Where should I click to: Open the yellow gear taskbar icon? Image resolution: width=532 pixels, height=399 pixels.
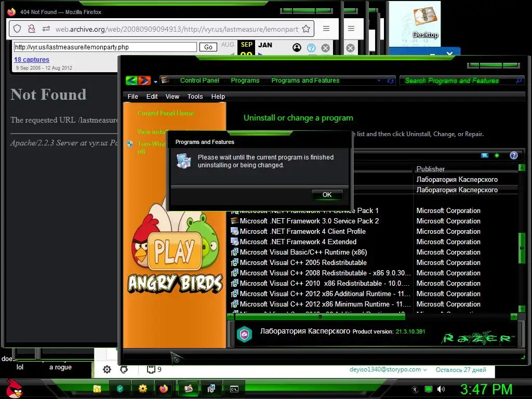142,389
